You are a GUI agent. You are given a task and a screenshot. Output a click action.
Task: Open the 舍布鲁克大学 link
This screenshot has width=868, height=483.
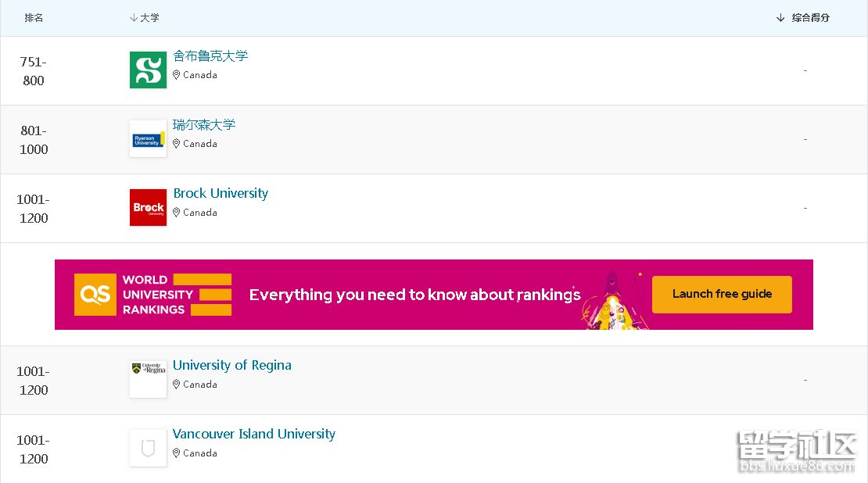tap(210, 56)
